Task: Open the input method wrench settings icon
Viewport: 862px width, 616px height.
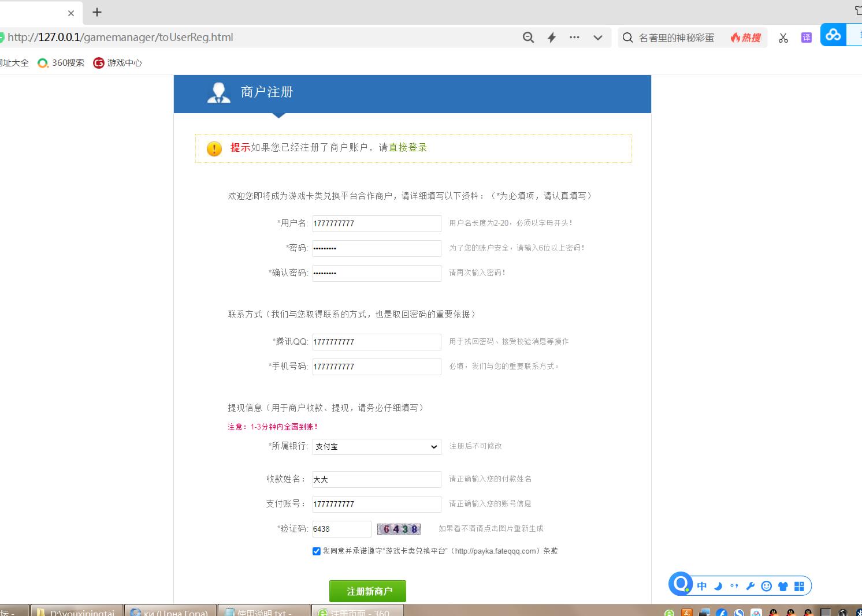Action: click(750, 586)
